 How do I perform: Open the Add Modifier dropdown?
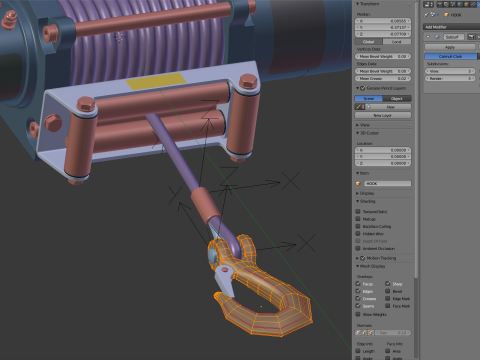point(452,27)
